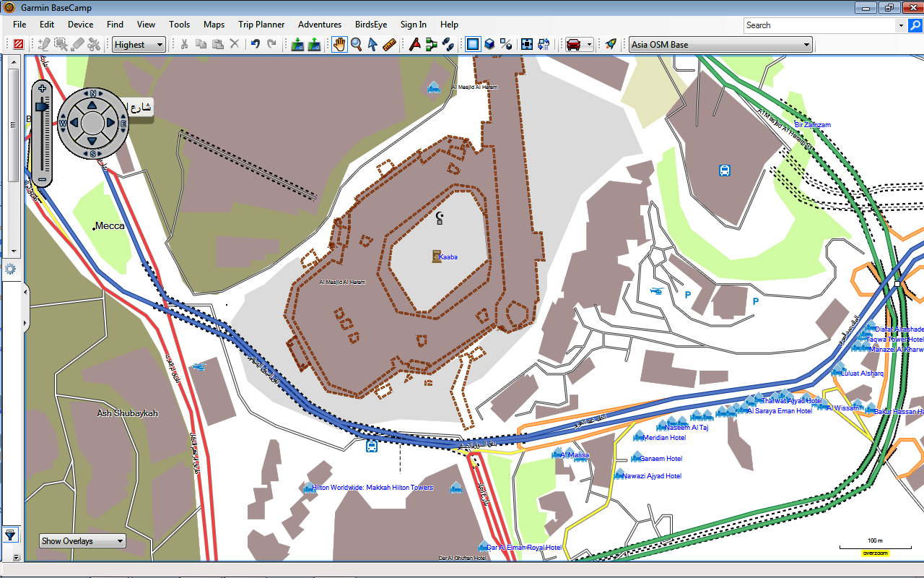924x578 pixels.
Task: Pan map north with compass N
Action: [x=92, y=94]
